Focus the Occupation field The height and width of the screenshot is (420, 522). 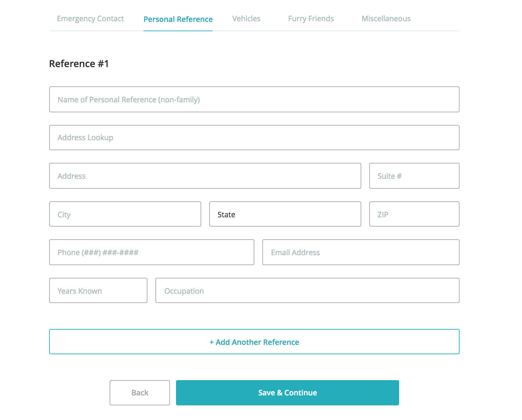(307, 290)
